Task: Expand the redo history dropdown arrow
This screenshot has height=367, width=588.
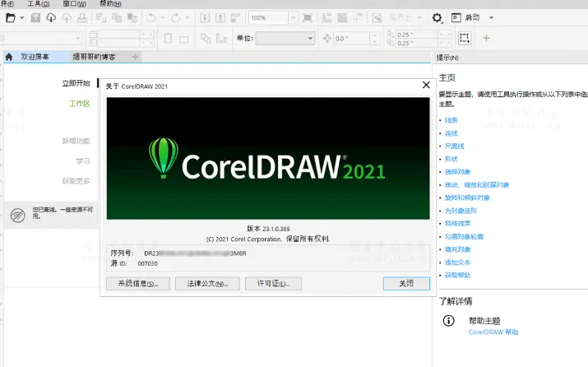Action: [188, 17]
